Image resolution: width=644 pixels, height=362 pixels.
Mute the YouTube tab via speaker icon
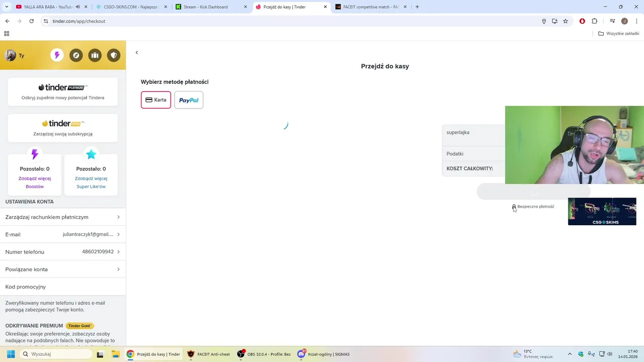point(77,7)
